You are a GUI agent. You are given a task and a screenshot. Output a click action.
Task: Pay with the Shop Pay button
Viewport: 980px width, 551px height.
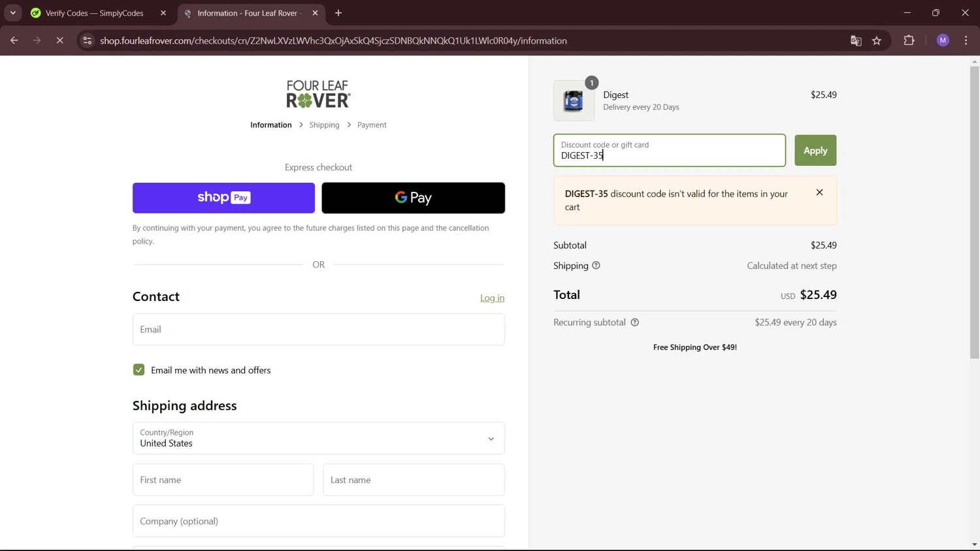tap(223, 198)
